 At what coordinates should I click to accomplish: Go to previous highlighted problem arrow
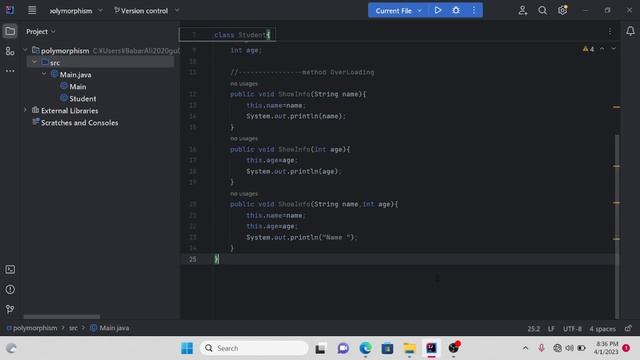602,49
